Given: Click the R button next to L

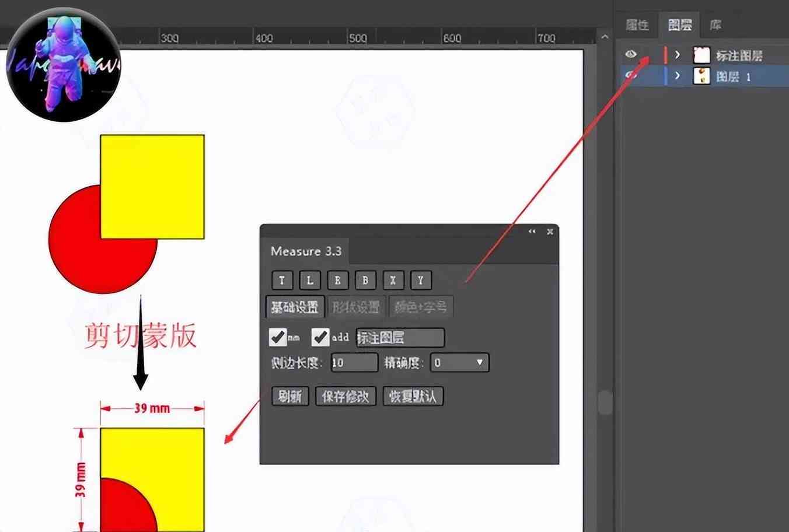Looking at the screenshot, I should click(337, 281).
